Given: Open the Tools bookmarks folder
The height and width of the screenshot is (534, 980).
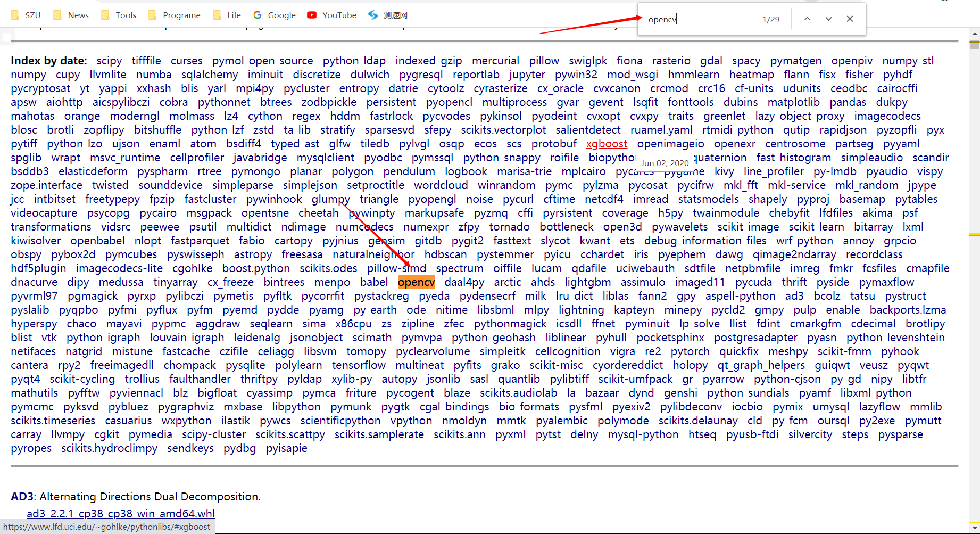Looking at the screenshot, I should coord(119,15).
